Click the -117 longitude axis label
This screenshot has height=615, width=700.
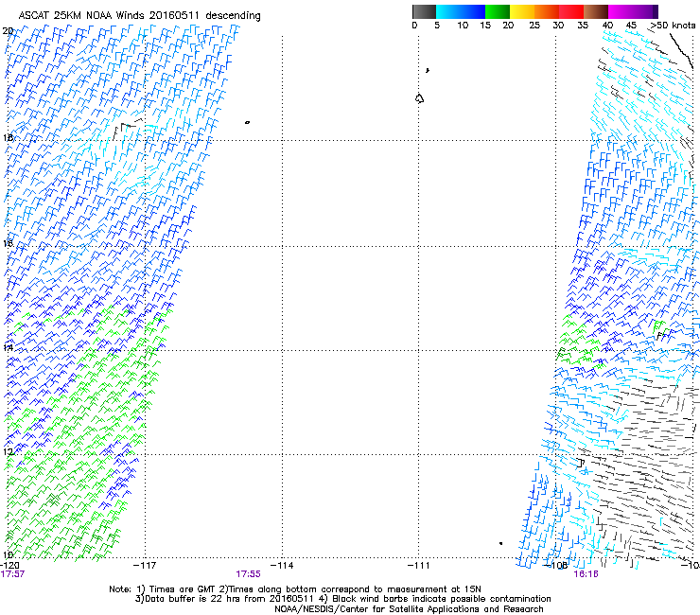point(145,566)
